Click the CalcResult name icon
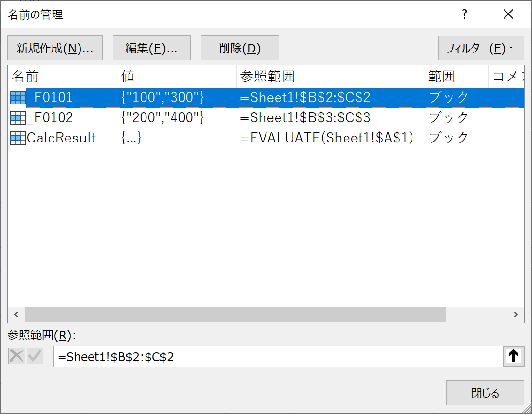 (x=18, y=138)
